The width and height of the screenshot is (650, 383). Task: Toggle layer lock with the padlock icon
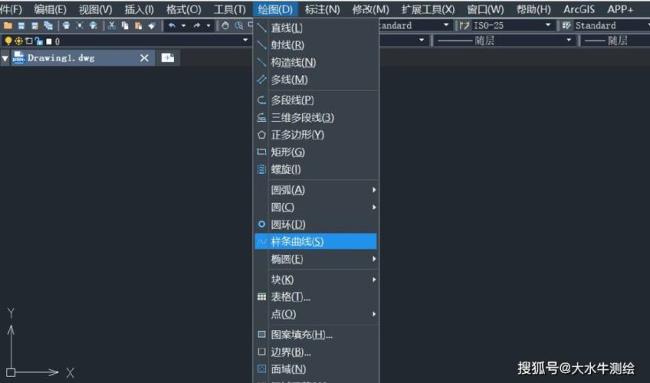(39, 41)
